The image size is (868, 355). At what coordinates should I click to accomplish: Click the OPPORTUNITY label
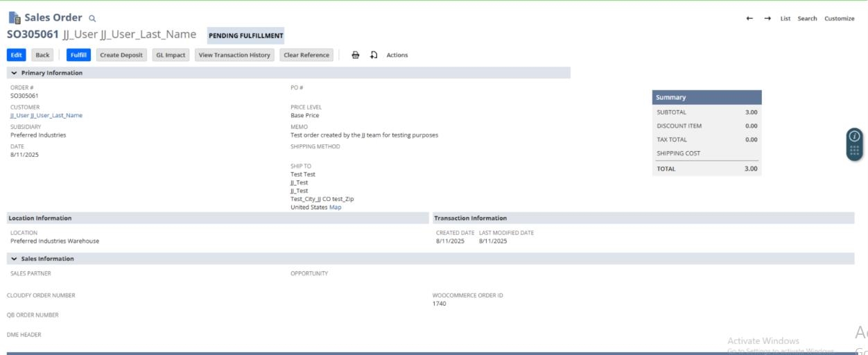coord(309,273)
